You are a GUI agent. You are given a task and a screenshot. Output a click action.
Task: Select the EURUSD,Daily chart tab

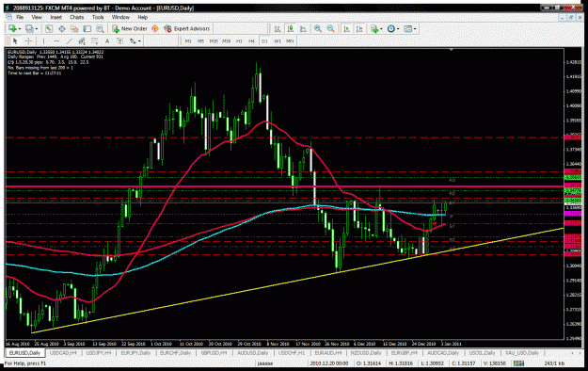click(x=24, y=353)
